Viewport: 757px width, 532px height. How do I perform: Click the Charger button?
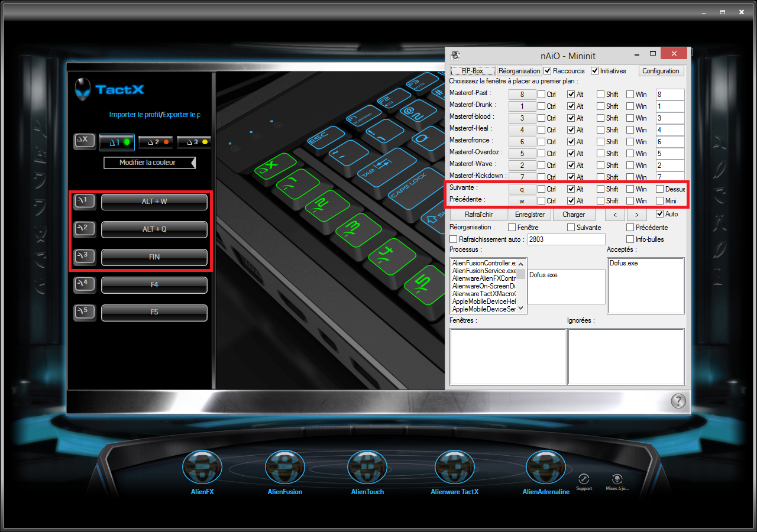tap(574, 215)
